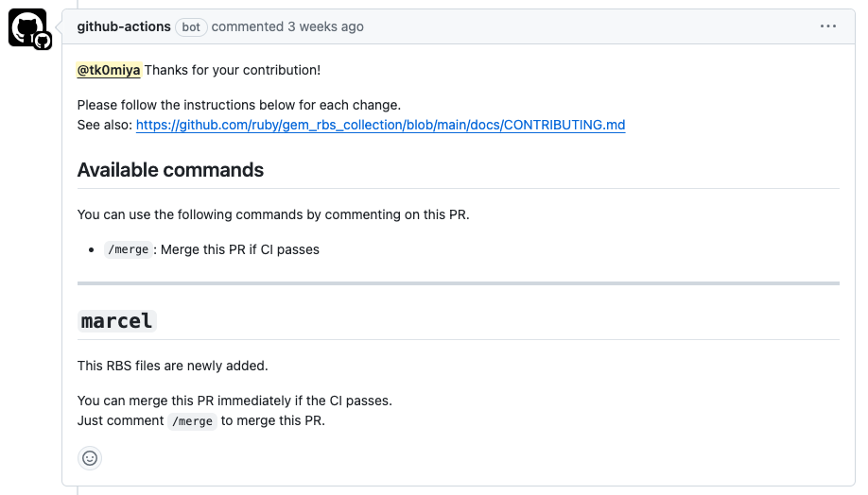This screenshot has width=868, height=495.
Task: Click the /merge code in the bullet list
Action: pos(128,249)
